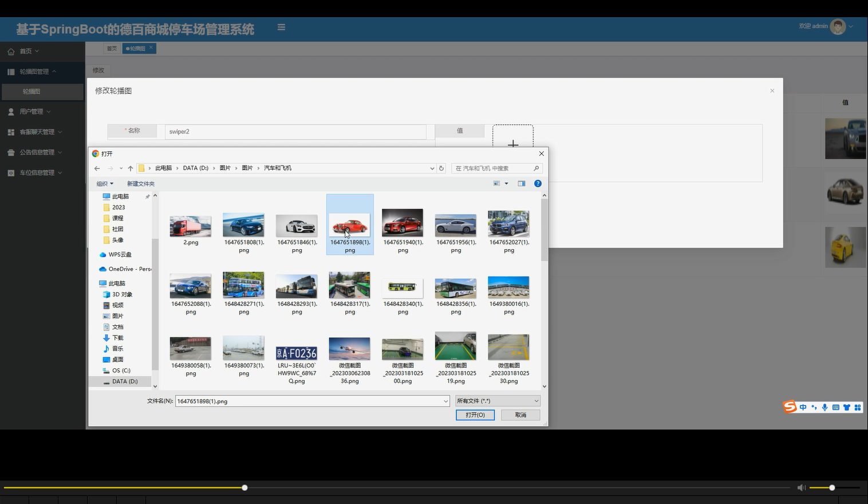The image size is (868, 504).
Task: Collapse 轮播图管理 sidebar menu
Action: point(42,72)
